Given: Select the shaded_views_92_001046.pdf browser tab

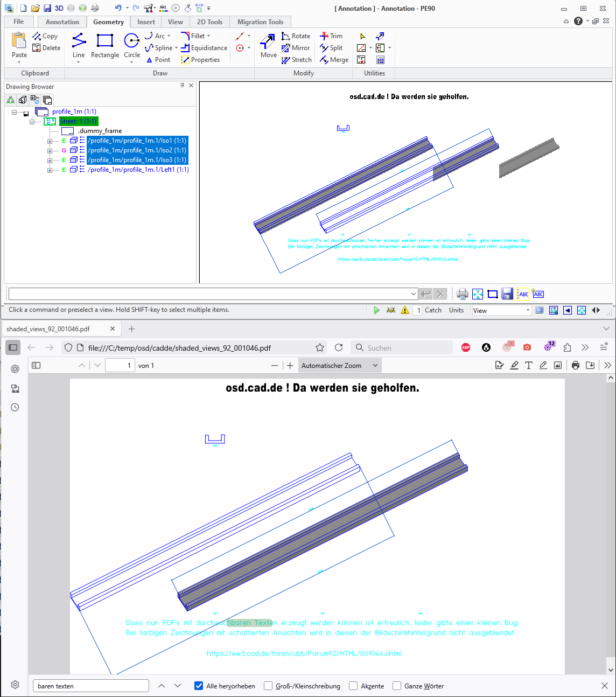Looking at the screenshot, I should coord(60,329).
